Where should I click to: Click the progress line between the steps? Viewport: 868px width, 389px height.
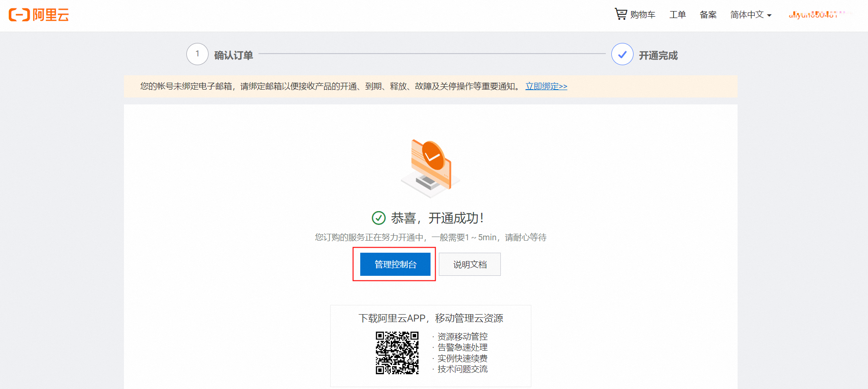(x=432, y=54)
